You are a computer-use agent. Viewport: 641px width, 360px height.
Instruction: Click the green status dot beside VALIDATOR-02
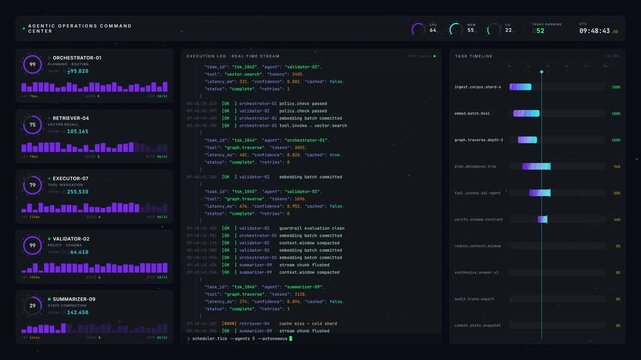(x=49, y=239)
